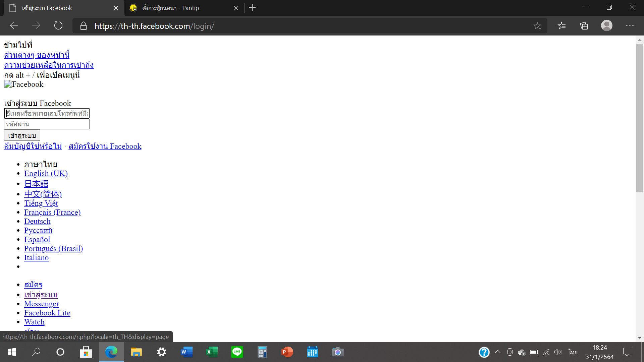Switch language to 日本語
Screen dimensions: 644x362
point(36,184)
